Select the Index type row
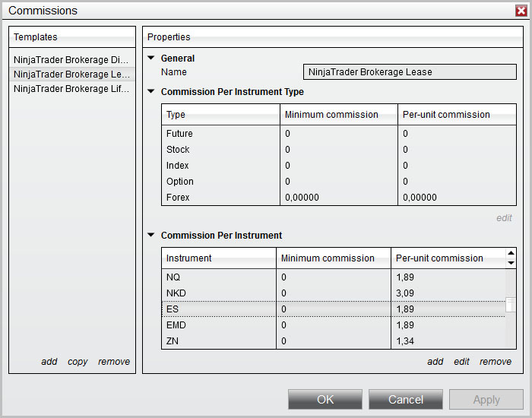The width and height of the screenshot is (532, 418). click(x=339, y=165)
